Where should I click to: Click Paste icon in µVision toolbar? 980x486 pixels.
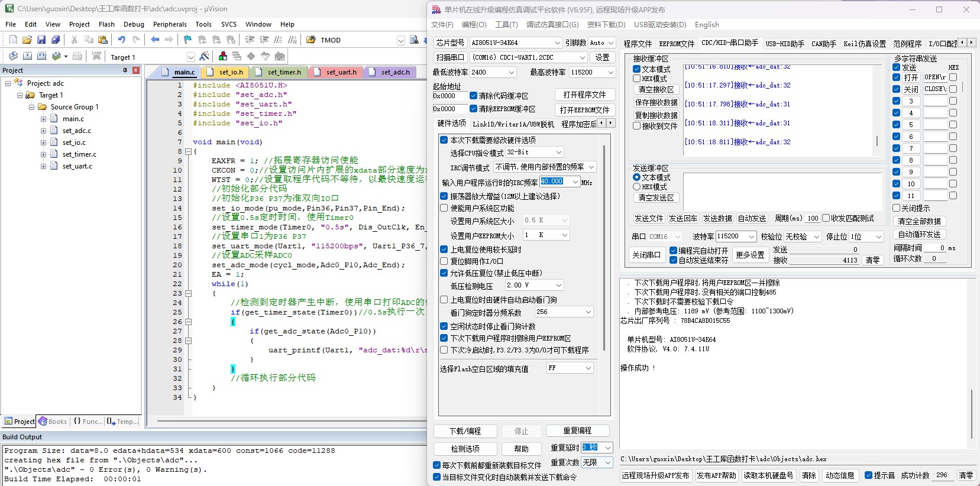coord(103,40)
